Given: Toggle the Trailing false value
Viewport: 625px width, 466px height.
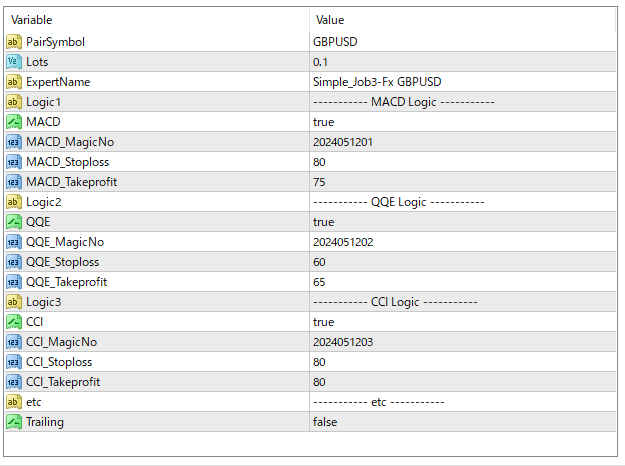Looking at the screenshot, I should click(325, 422).
